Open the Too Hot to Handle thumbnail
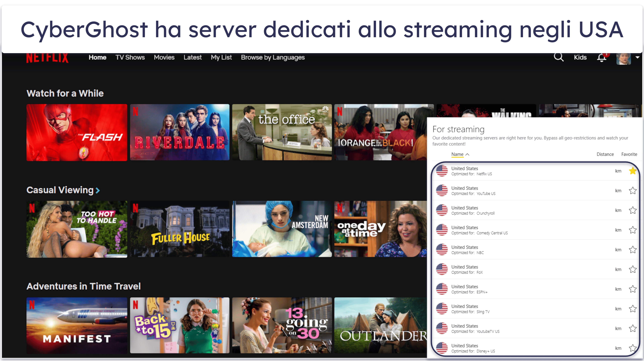This screenshot has height=361, width=644. [x=77, y=229]
